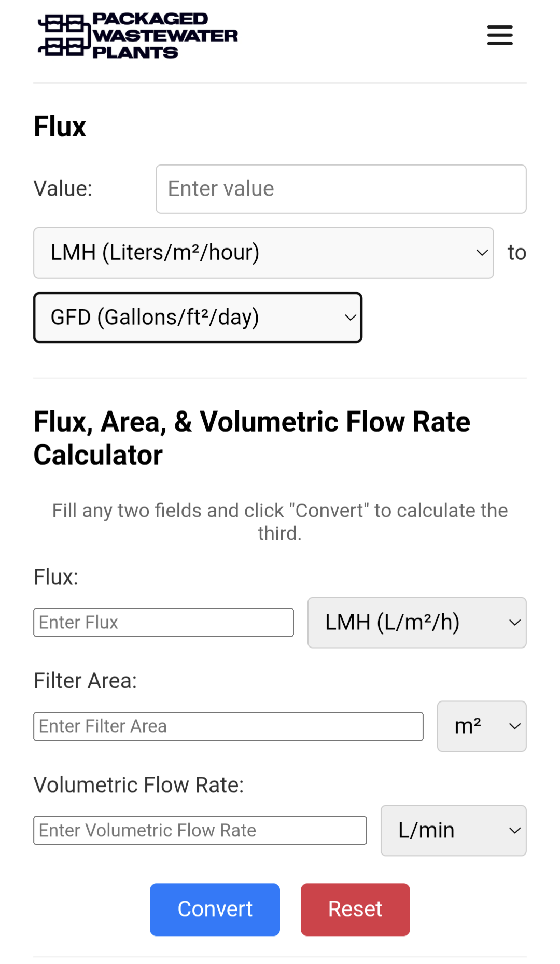Click the 'Enter Volumetric Flow Rate' field

point(200,830)
